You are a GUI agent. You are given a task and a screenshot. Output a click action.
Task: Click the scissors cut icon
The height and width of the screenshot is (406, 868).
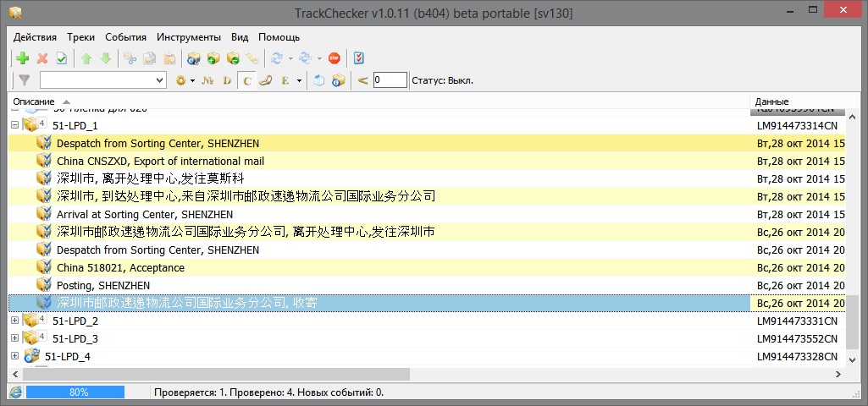tap(130, 58)
